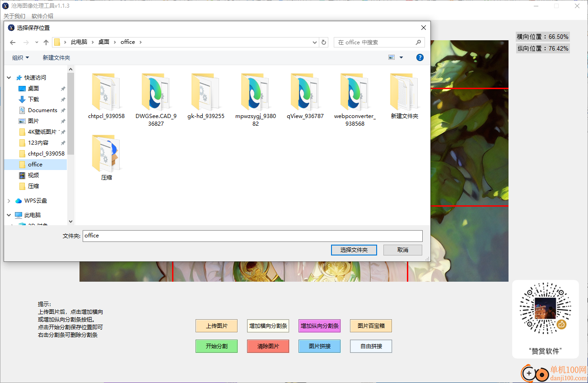Click the 增加纵向分割条 button

[x=320, y=326]
